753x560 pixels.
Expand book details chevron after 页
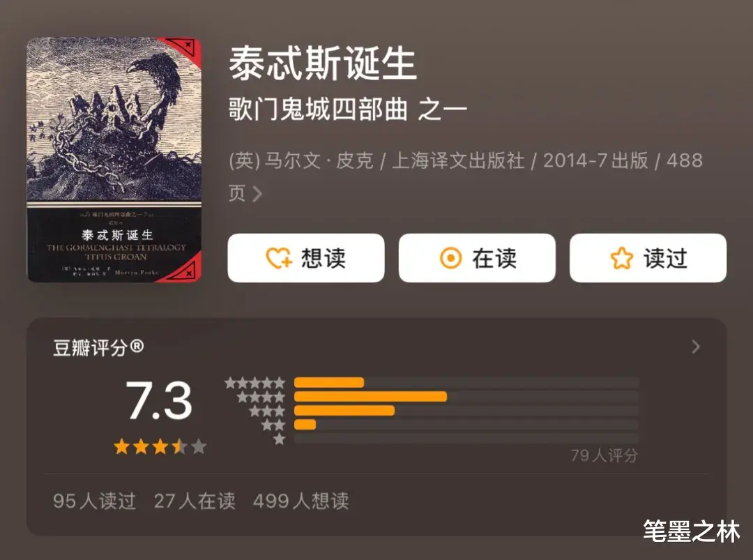[257, 194]
